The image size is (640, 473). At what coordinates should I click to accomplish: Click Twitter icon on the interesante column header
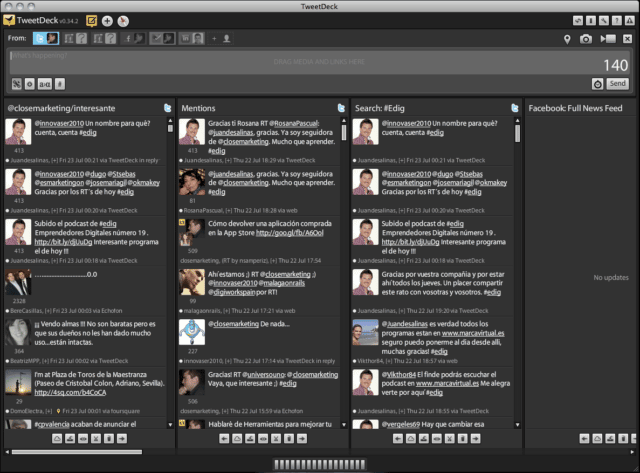167,108
